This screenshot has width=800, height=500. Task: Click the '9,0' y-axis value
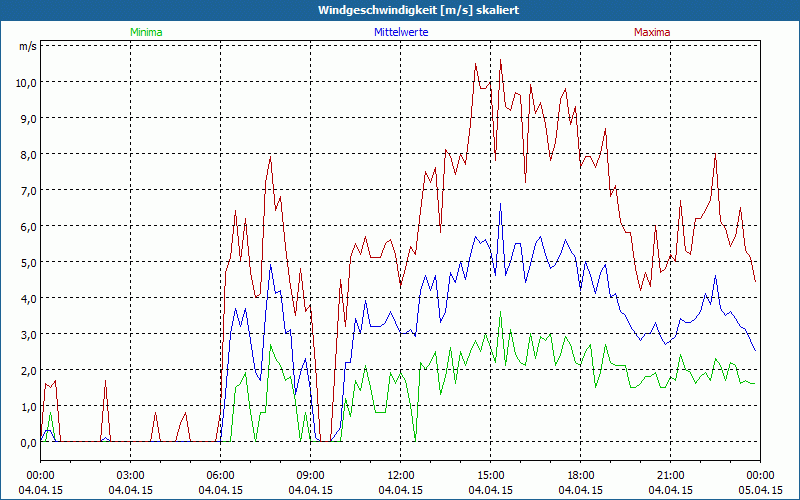[28, 118]
